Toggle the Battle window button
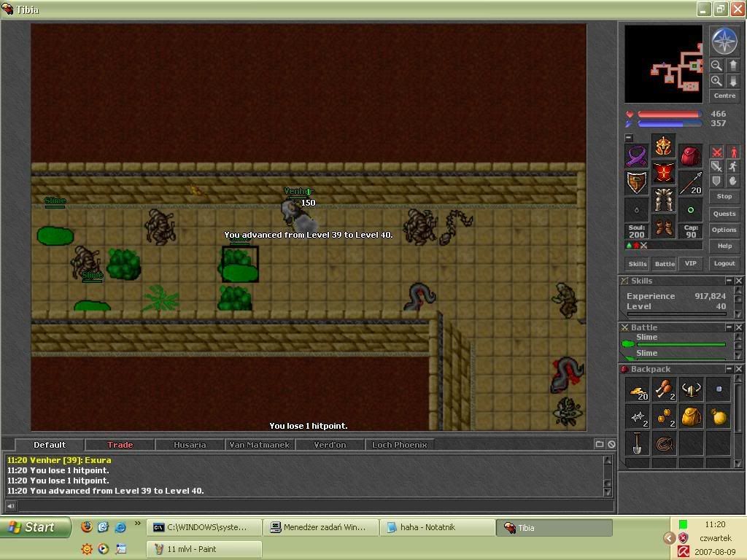This screenshot has width=747, height=560. coord(665,264)
